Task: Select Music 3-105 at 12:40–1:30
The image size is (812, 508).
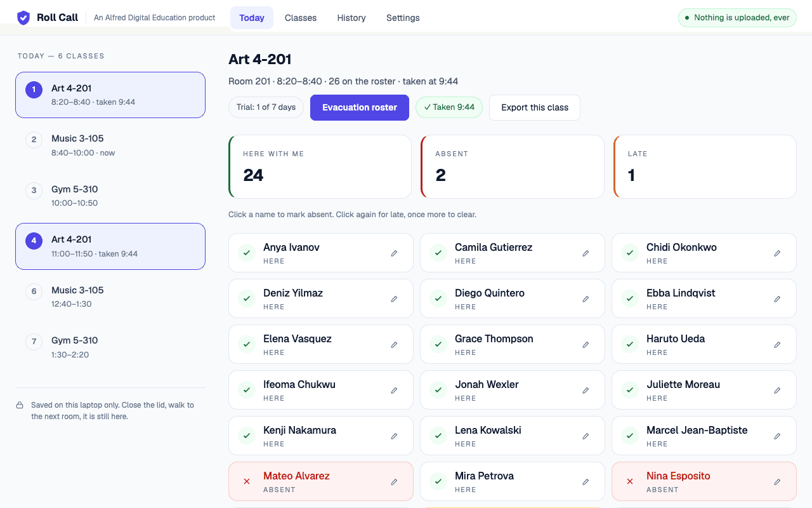Action: pyautogui.click(x=110, y=297)
